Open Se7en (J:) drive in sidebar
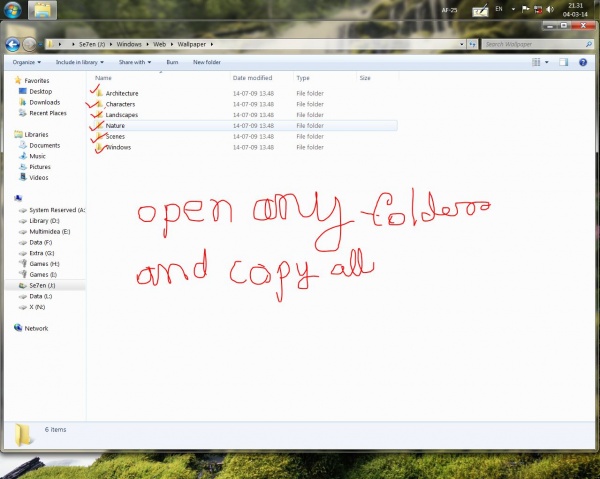 click(42, 285)
